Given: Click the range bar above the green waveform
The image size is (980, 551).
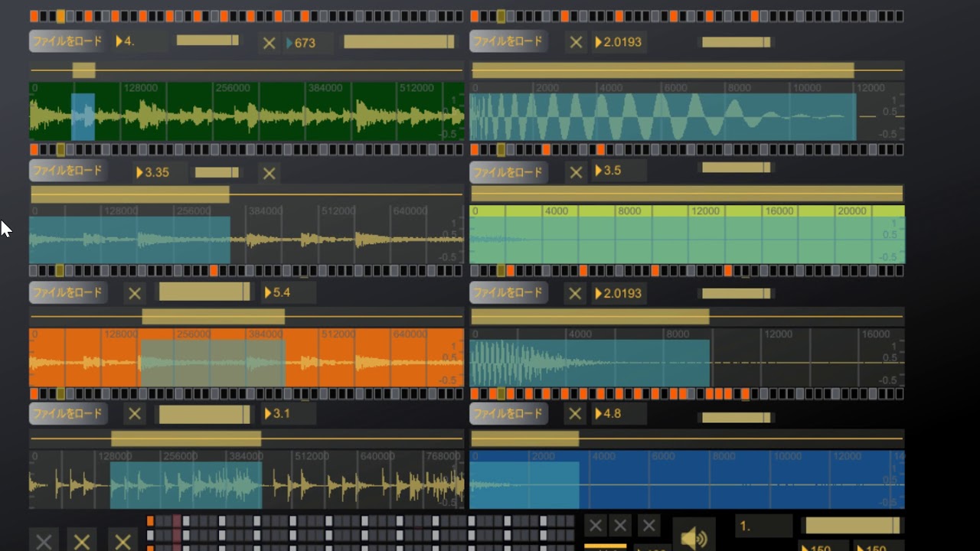Looking at the screenshot, I should (x=247, y=70).
